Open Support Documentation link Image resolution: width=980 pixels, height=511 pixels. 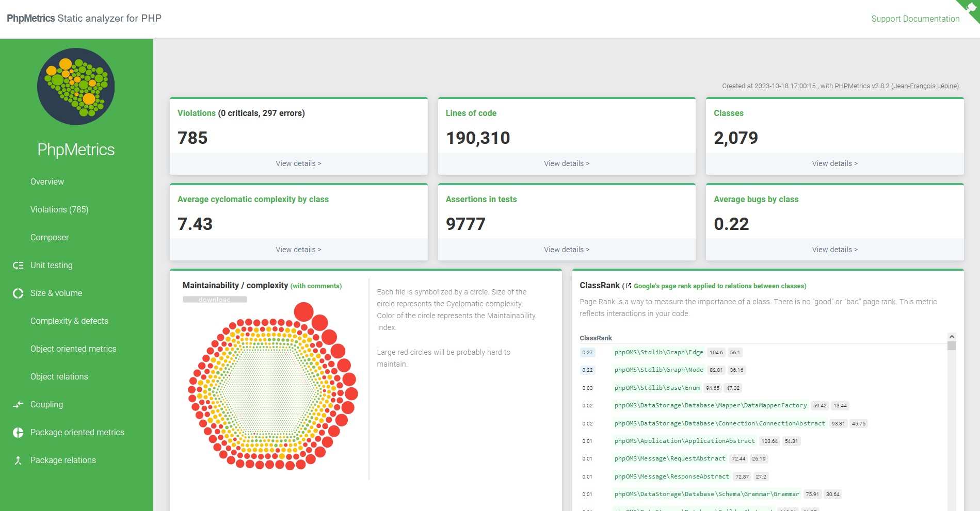[x=915, y=19]
